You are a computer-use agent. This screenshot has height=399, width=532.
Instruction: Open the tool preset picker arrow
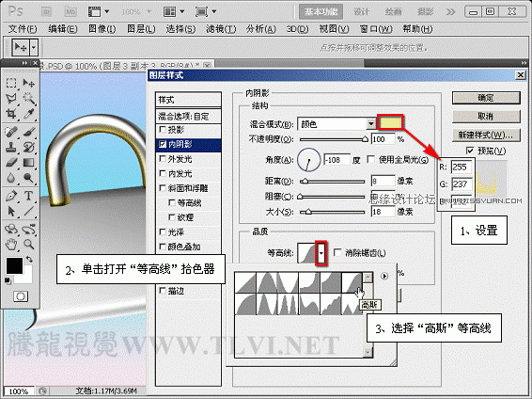34,47
